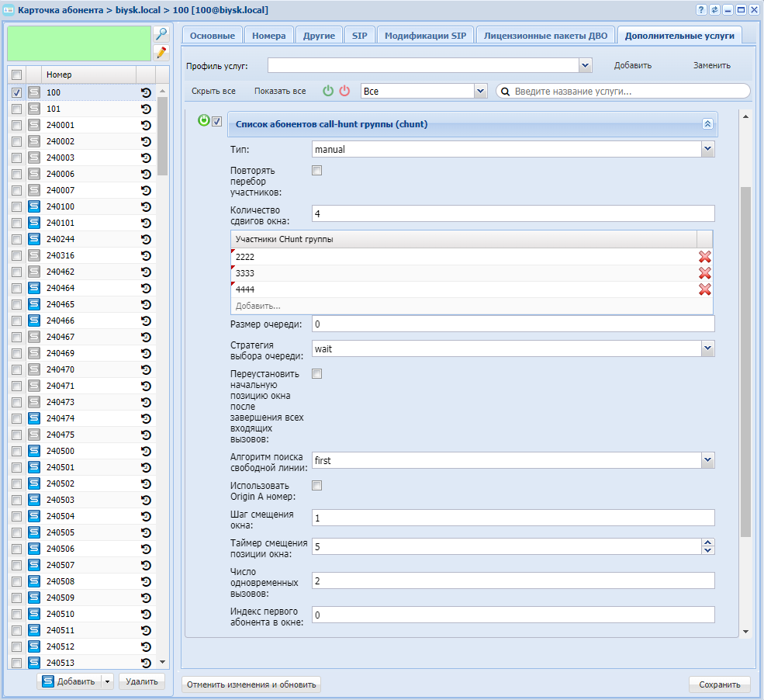
Task: Remove participant 4444 from CHunt group
Action: 704,289
